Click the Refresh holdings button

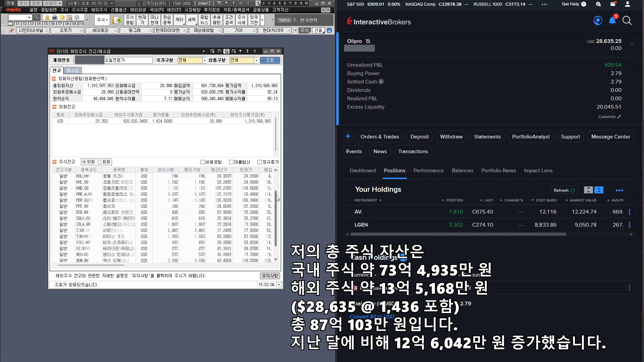(564, 190)
